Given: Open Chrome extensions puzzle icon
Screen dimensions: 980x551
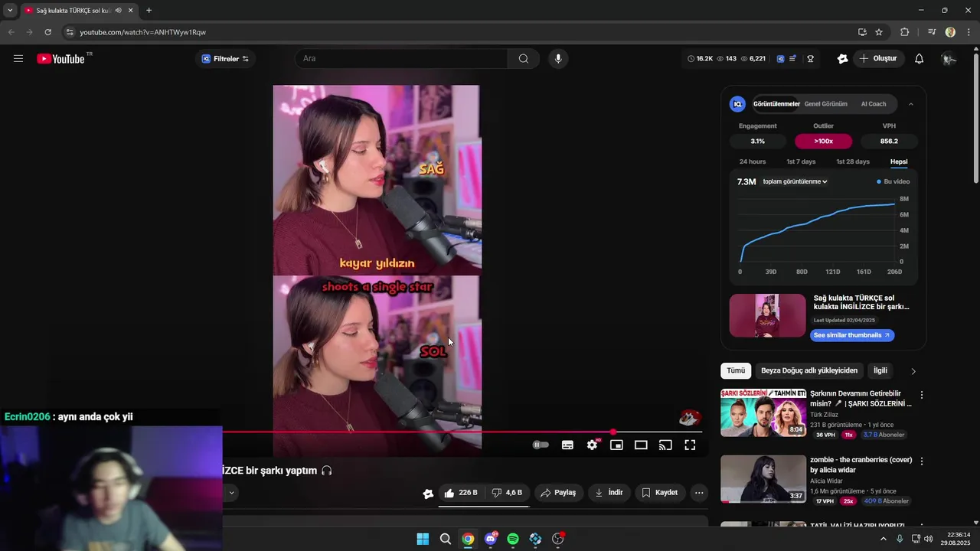Looking at the screenshot, I should point(905,32).
